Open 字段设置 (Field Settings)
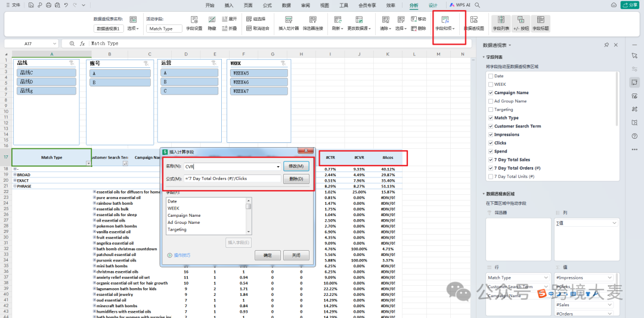This screenshot has height=318, width=644. click(194, 24)
